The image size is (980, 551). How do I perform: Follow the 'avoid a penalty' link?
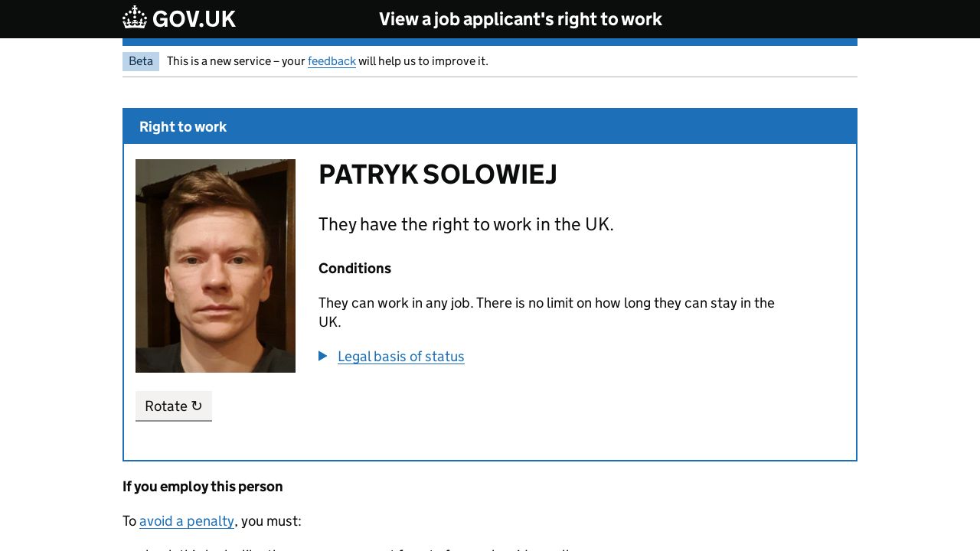187,521
